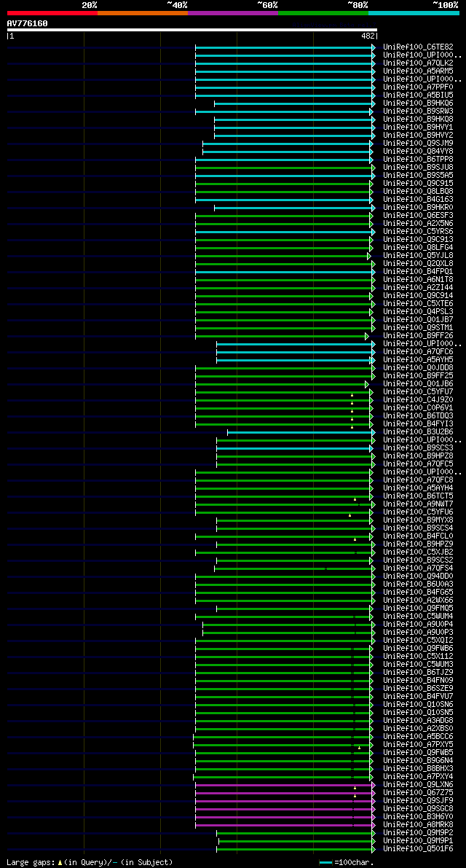This screenshot has height=868, width=466.
Task: Select the query name AV776160
Action: click(27, 23)
